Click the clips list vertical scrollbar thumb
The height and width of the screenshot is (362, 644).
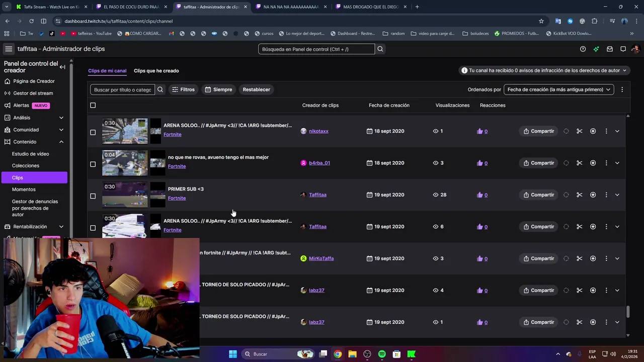click(628, 312)
